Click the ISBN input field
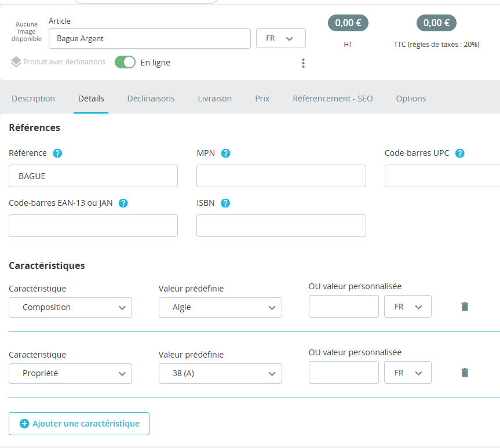500x448 pixels. [281, 225]
